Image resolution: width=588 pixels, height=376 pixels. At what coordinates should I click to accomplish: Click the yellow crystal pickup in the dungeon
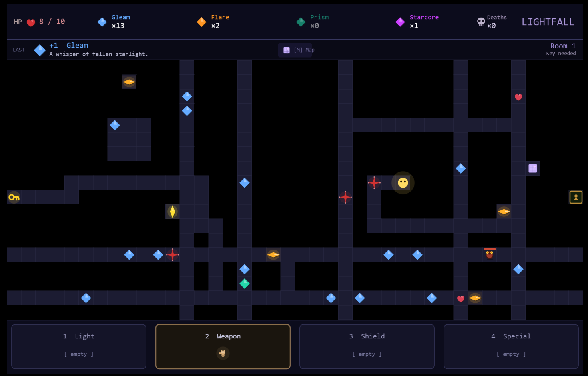pos(173,212)
